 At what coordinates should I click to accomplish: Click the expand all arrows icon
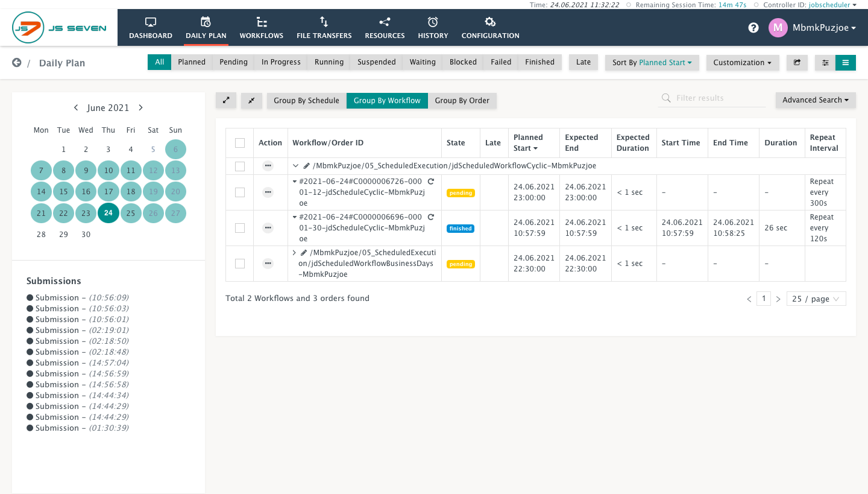pyautogui.click(x=226, y=101)
